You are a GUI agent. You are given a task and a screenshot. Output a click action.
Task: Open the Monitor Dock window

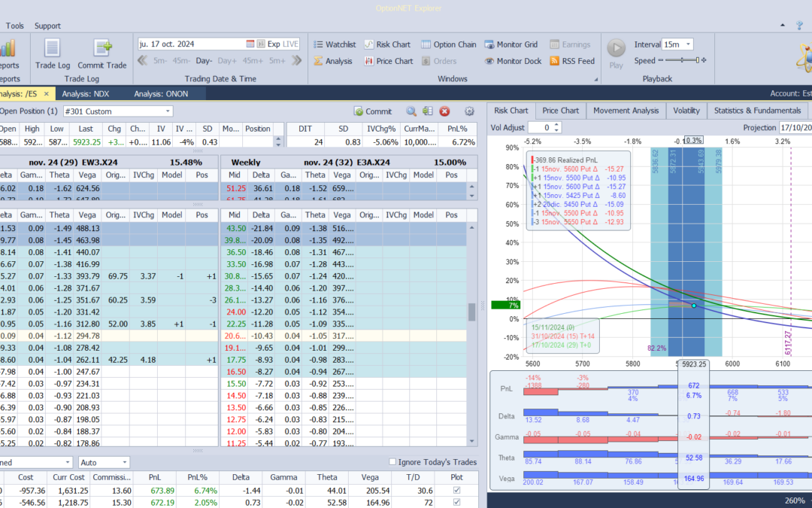[513, 61]
